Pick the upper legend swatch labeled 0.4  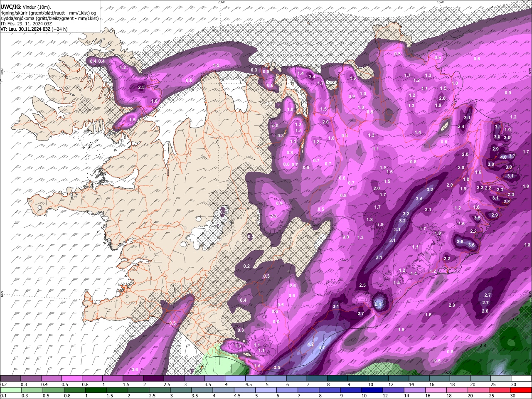click(x=51, y=378)
